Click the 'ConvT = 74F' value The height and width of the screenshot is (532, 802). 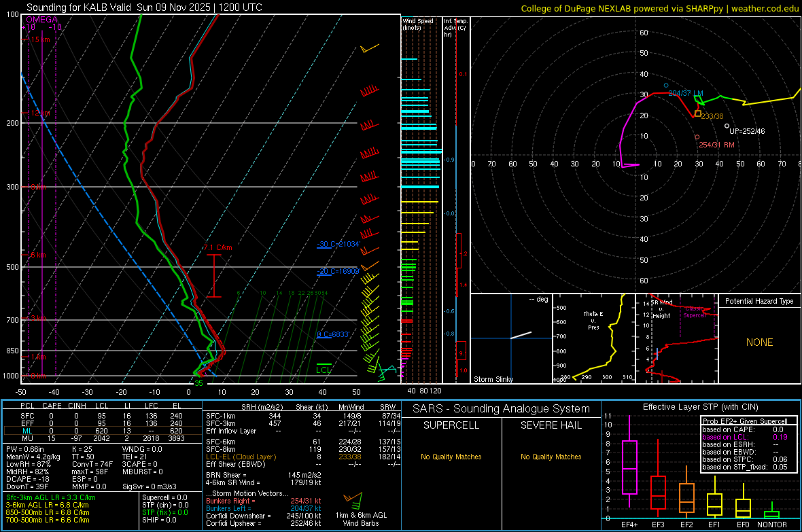92,465
